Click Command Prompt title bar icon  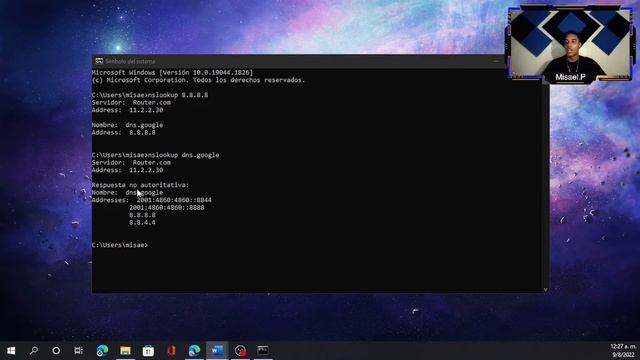[x=99, y=61]
